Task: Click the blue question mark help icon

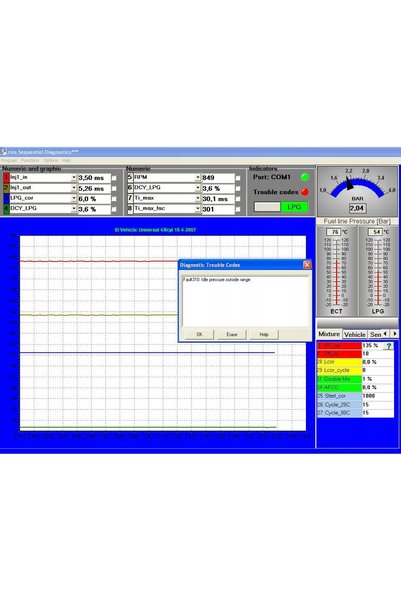Action: [388, 346]
